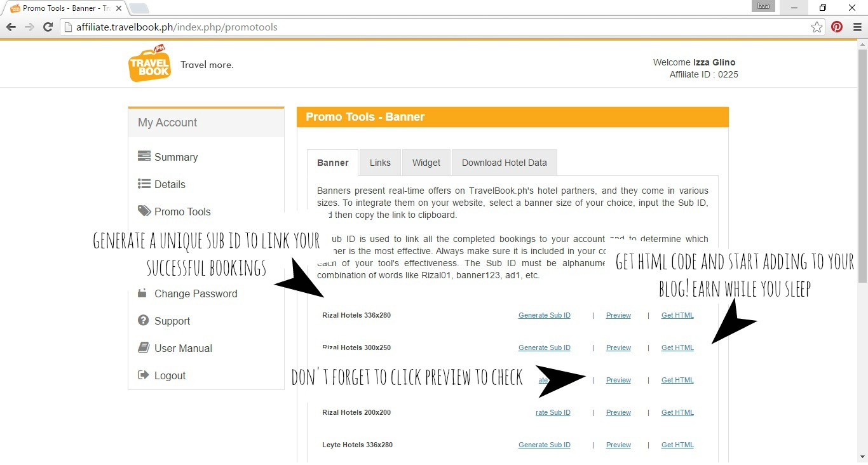868x465 pixels.
Task: Click the vertical scrollbar thumb
Action: 862,166
